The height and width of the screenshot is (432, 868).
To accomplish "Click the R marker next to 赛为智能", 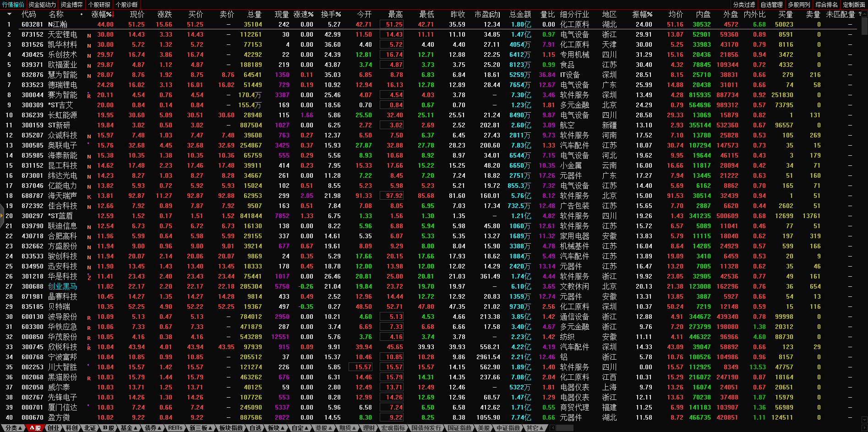I will click(89, 96).
